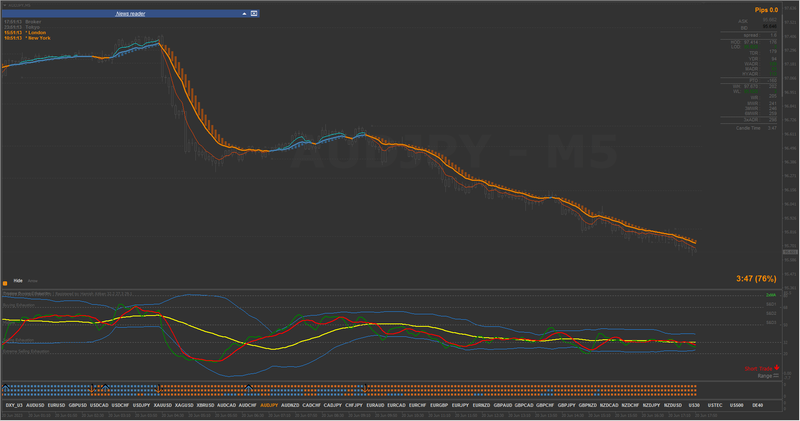Click the red Short Trade arrow icon
This screenshot has width=800, height=421.
[x=777, y=367]
